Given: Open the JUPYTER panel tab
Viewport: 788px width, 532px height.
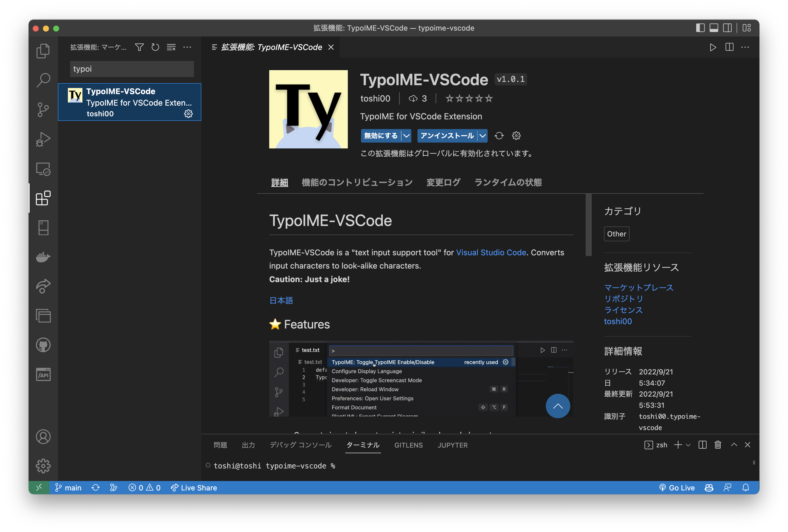Looking at the screenshot, I should coord(452,445).
